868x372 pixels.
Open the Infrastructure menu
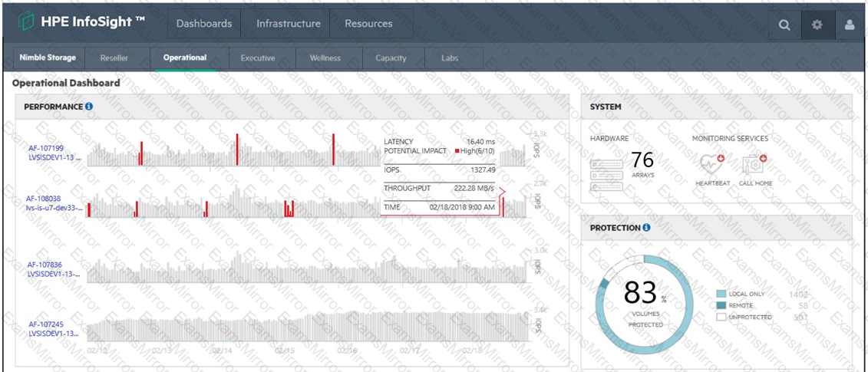(x=289, y=24)
